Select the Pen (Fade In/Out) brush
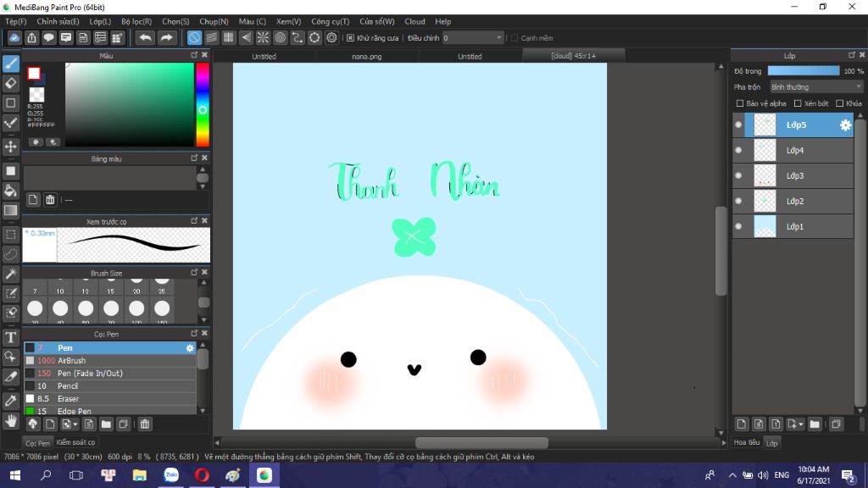 109,374
